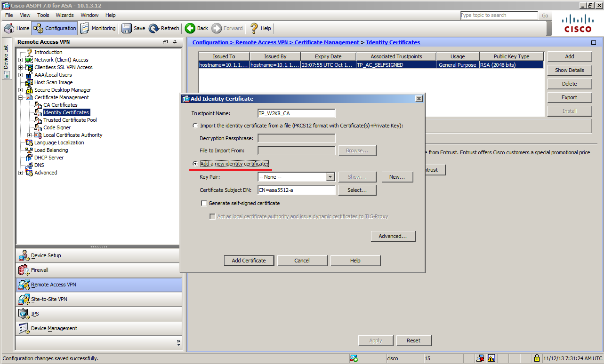Enable Generate self-signed certificate
The width and height of the screenshot is (604, 364).
[x=204, y=203]
